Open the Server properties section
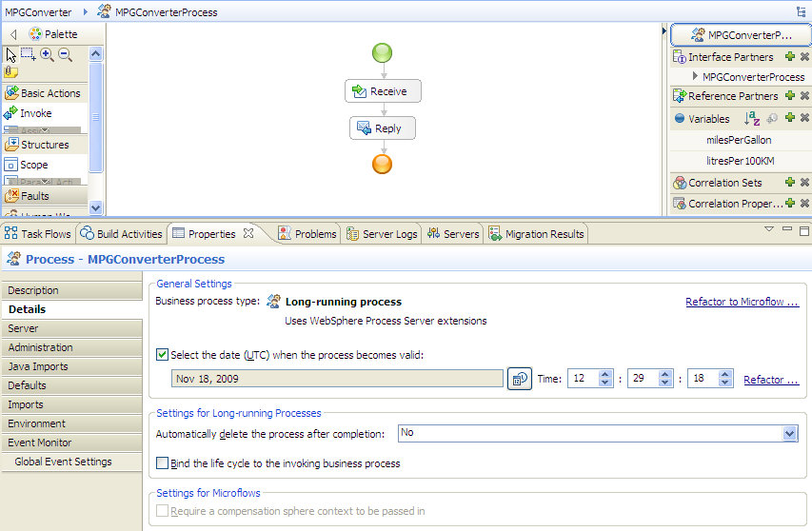 click(72, 328)
